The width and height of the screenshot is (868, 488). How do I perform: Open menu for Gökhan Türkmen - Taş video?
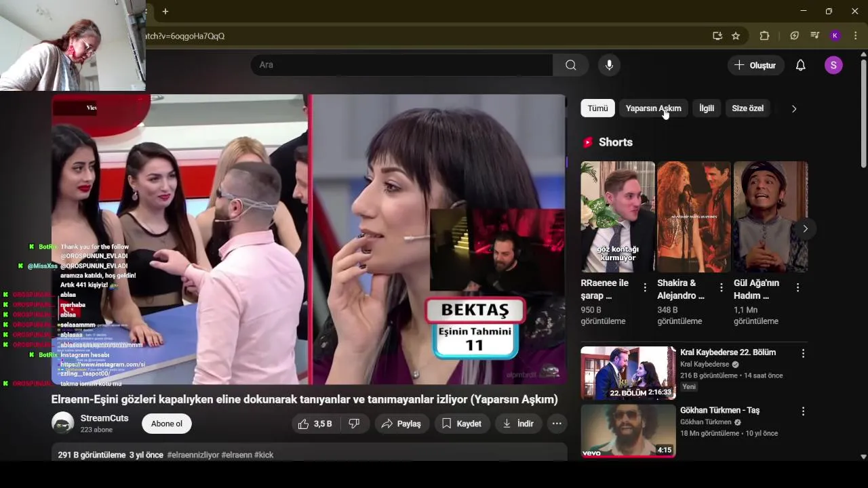tap(804, 411)
